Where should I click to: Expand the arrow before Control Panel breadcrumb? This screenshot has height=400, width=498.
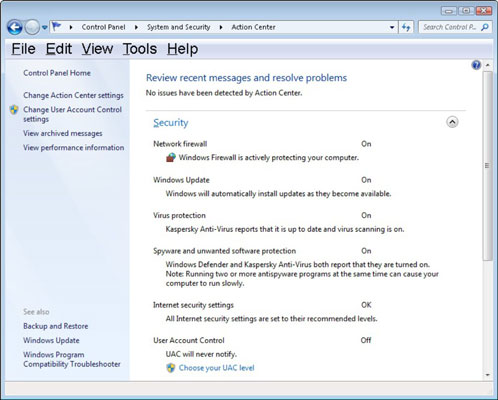coord(71,27)
